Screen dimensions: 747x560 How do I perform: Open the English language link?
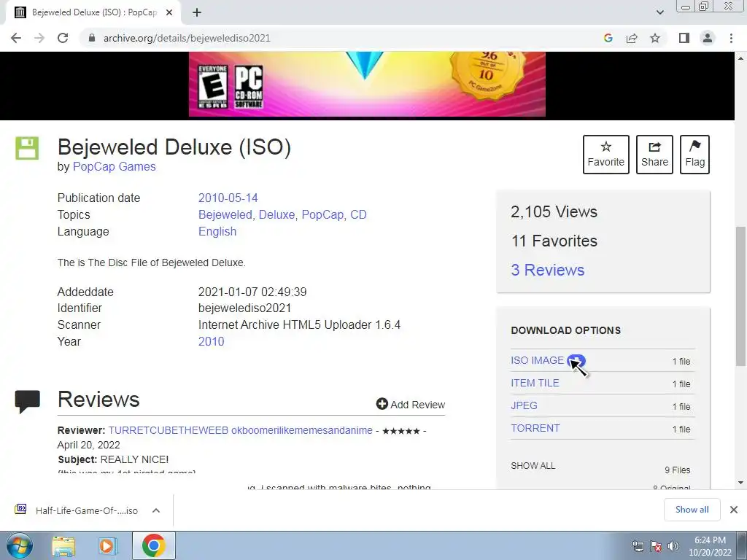pyautogui.click(x=217, y=231)
